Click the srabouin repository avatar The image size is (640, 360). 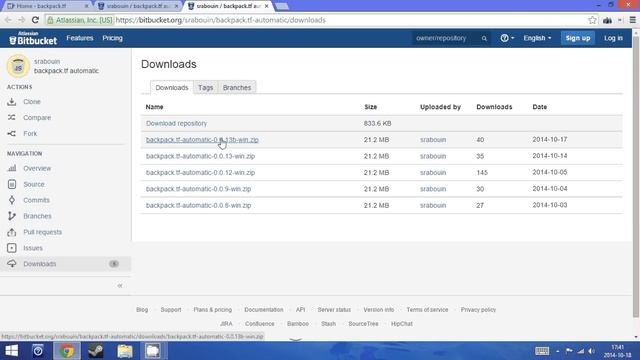pos(18,66)
